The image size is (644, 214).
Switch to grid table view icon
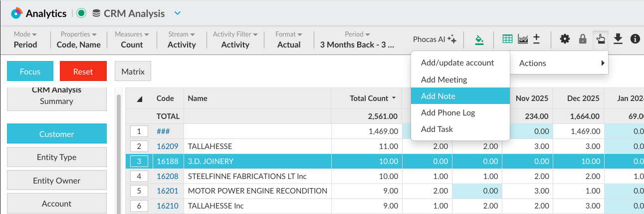[507, 39]
